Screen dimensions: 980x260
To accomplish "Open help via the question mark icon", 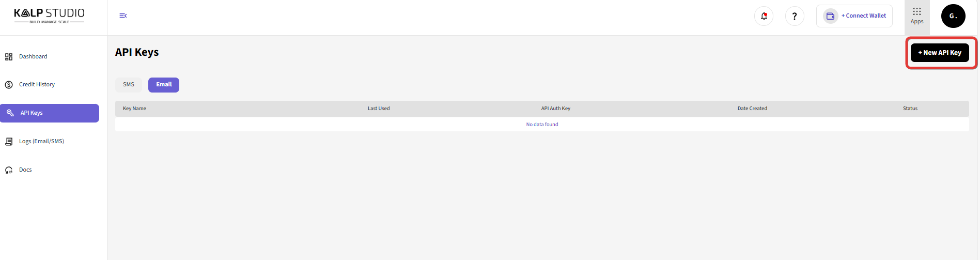I will pos(794,16).
